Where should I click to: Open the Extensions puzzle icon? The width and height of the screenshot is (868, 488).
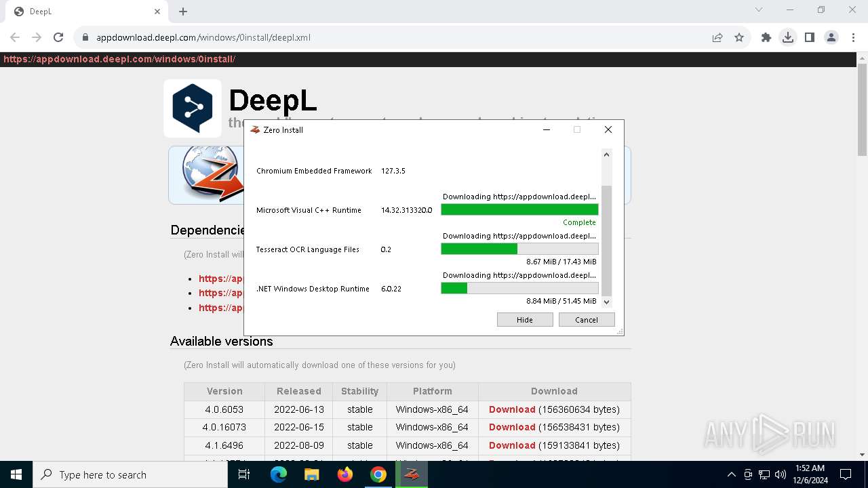tap(766, 37)
